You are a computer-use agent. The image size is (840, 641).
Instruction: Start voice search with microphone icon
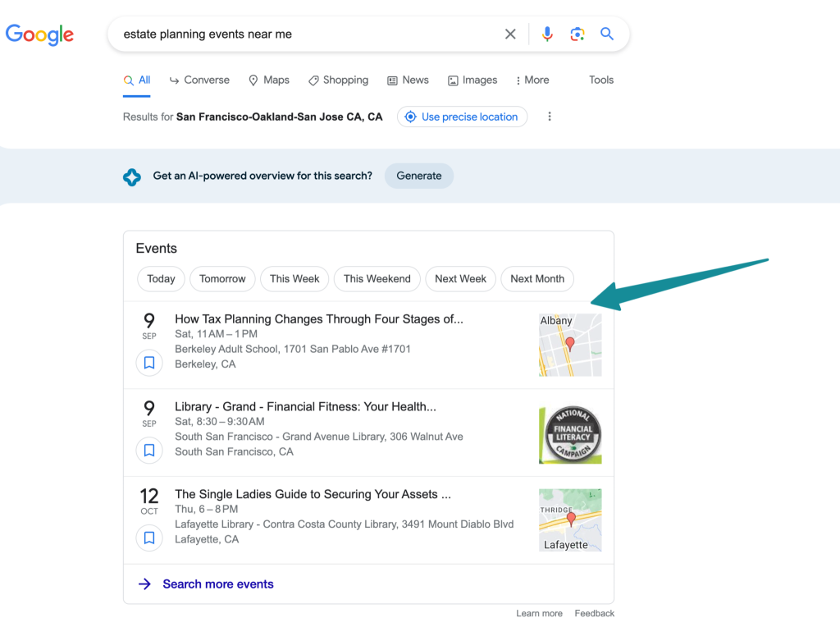tap(547, 34)
